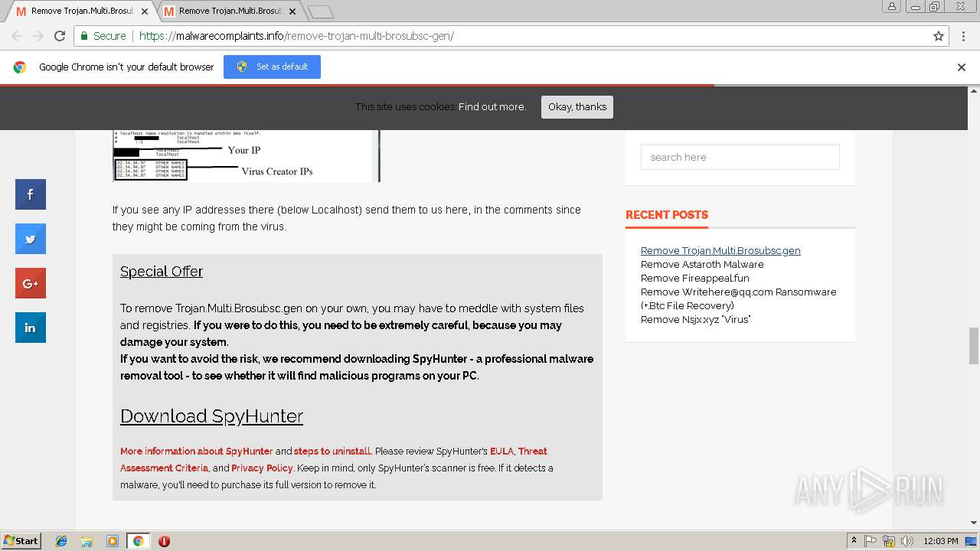The height and width of the screenshot is (551, 980).
Task: Open Threat Assessment Criteria link
Action: 334,459
